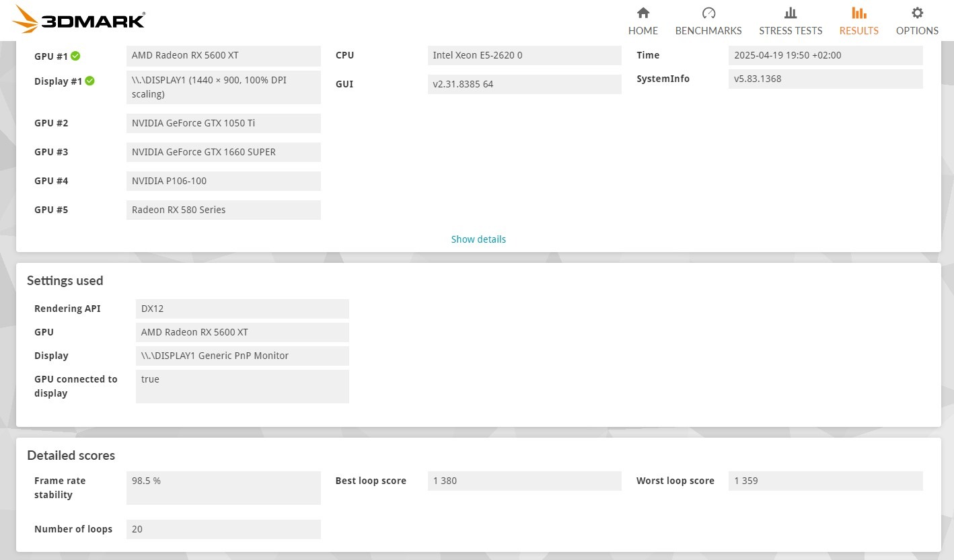
Task: Select the 'true' GPU connected value
Action: (242, 387)
